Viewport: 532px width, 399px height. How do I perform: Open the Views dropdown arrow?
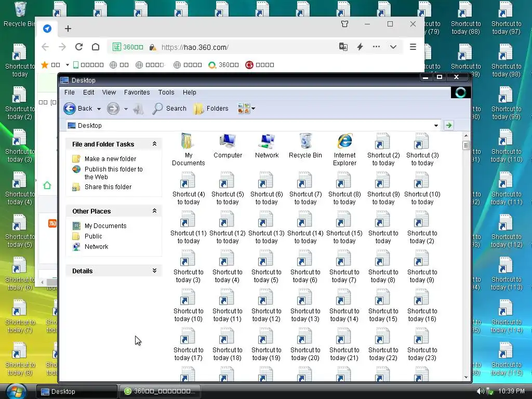click(x=253, y=109)
